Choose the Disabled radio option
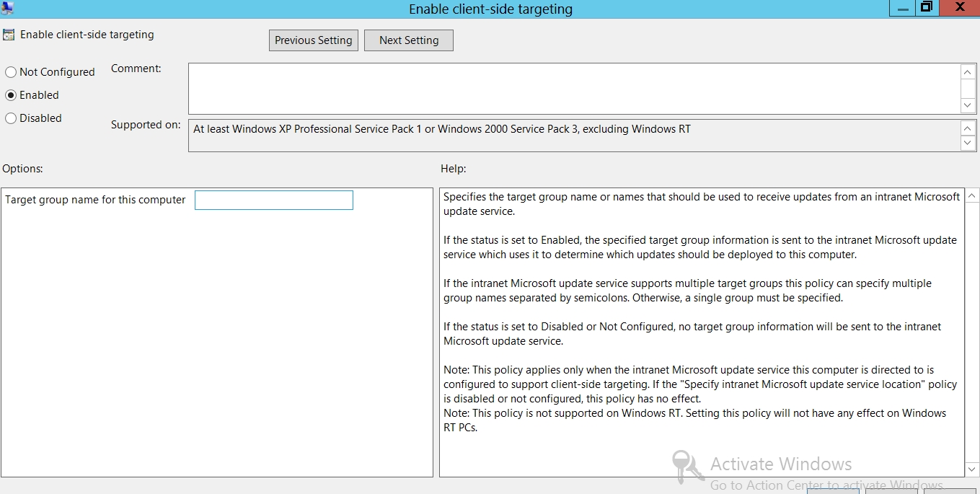 (x=11, y=118)
